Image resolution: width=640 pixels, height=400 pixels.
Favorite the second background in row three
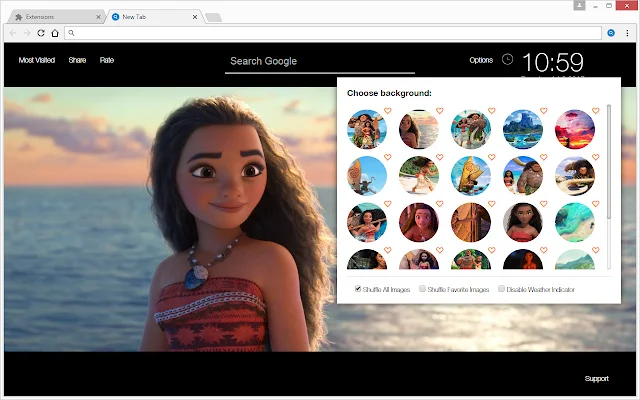[x=440, y=204]
